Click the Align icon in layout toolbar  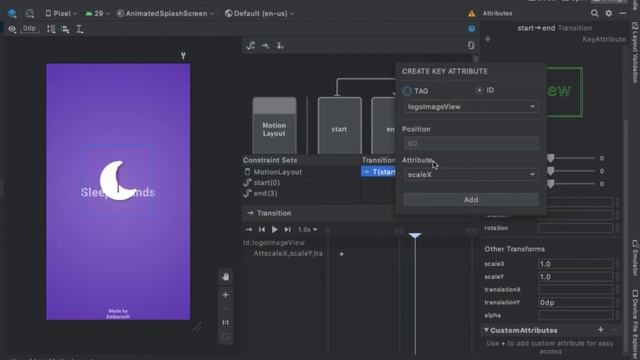65,29
